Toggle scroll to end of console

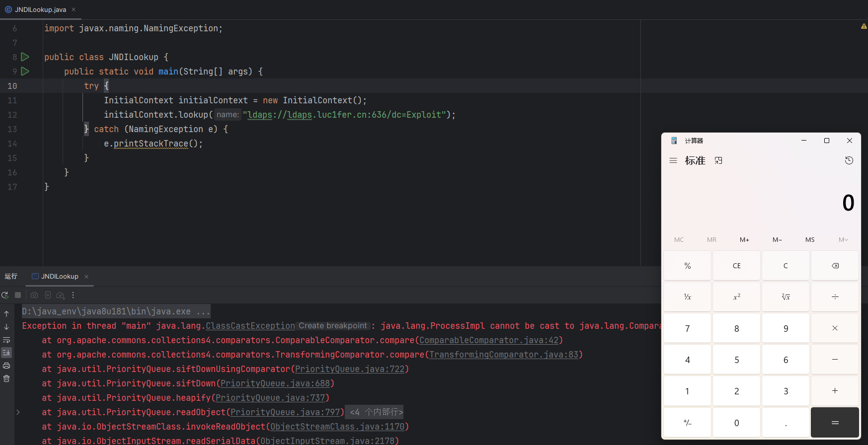coord(6,353)
